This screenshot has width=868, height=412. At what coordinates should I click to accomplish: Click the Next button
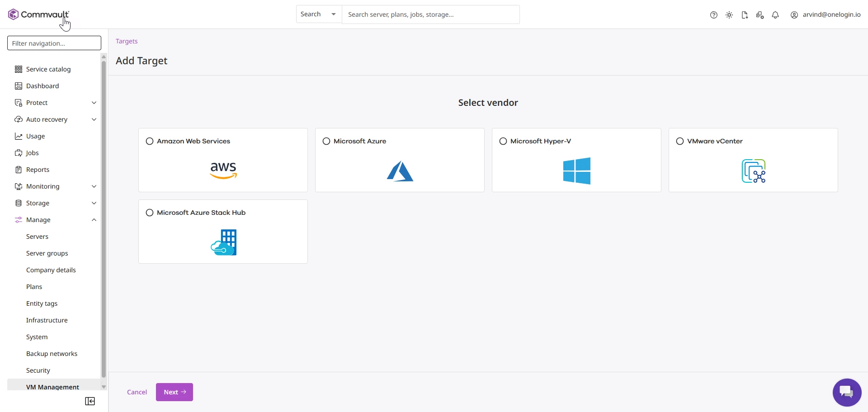[175, 392]
